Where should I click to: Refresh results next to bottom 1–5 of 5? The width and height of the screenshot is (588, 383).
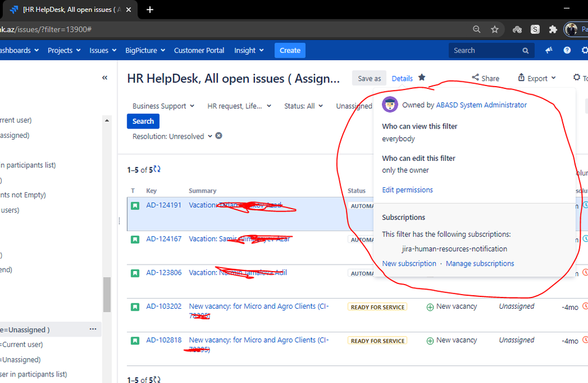tap(157, 379)
